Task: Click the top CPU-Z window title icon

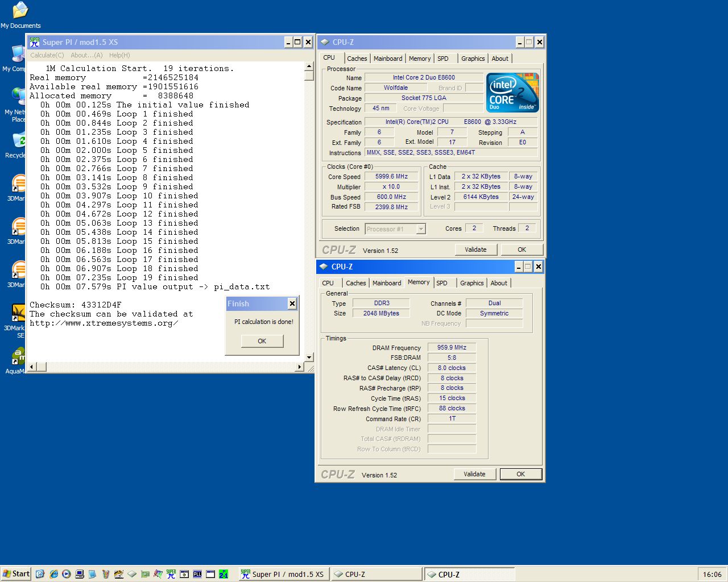Action: [325, 42]
